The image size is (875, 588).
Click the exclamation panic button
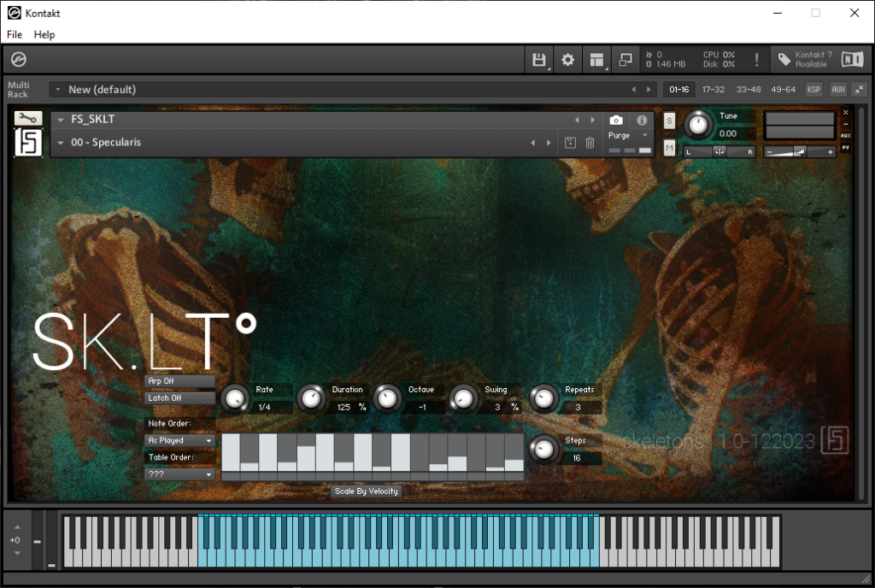pyautogui.click(x=757, y=60)
